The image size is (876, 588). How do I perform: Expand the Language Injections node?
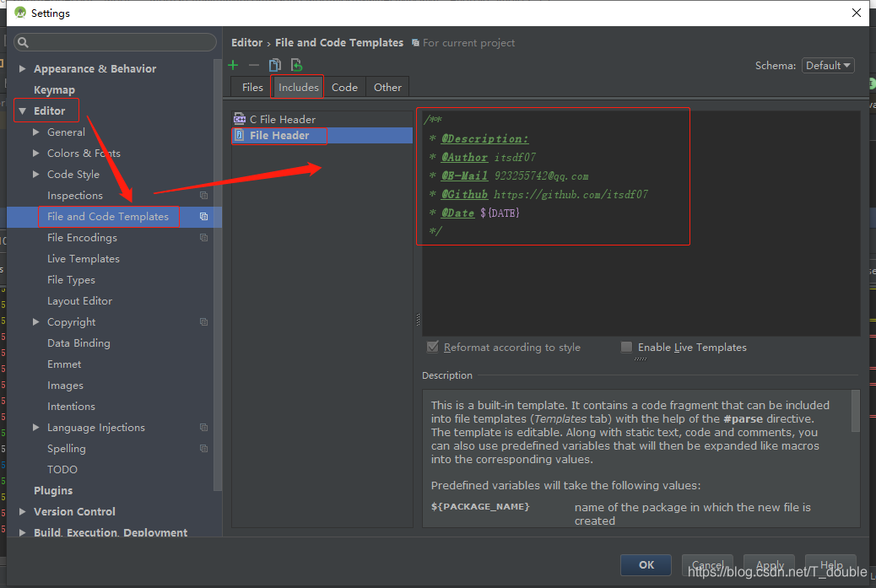(x=36, y=427)
